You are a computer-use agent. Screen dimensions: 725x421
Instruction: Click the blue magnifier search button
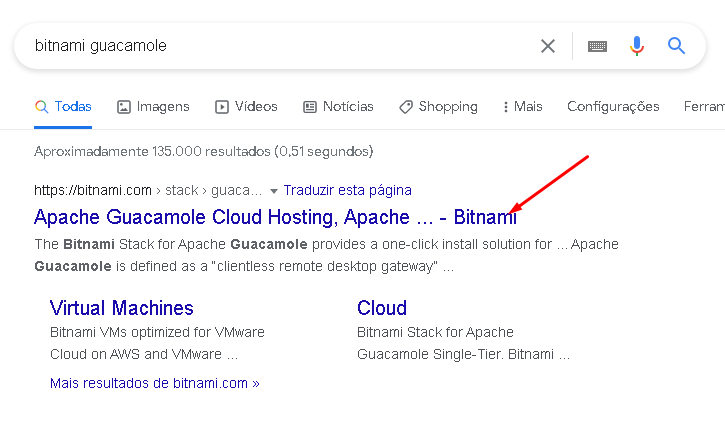point(676,46)
